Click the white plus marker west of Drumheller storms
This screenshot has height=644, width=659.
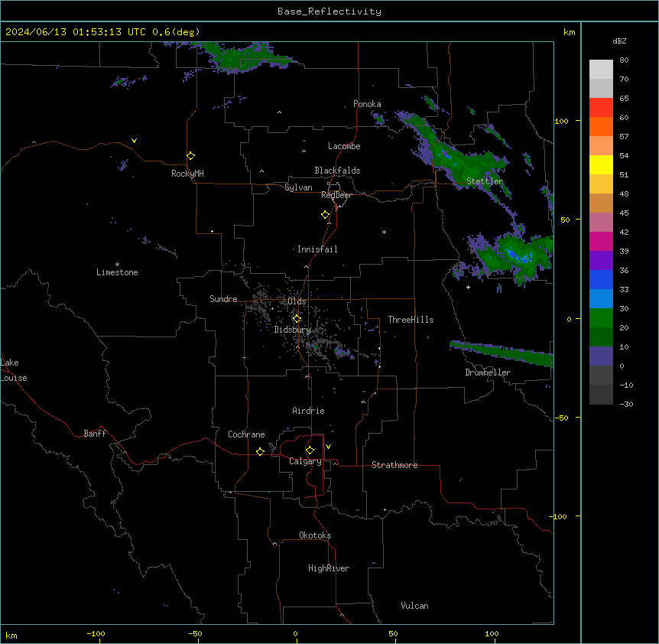coord(468,287)
